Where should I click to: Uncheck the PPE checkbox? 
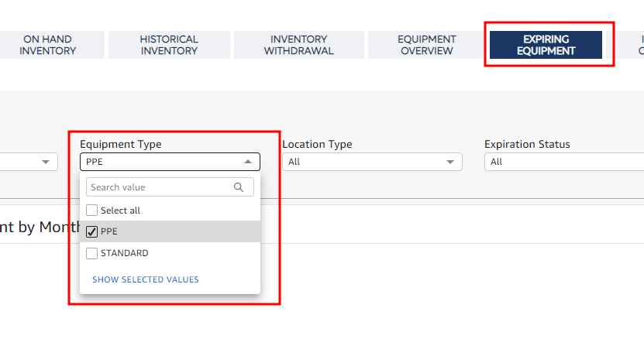pos(92,231)
